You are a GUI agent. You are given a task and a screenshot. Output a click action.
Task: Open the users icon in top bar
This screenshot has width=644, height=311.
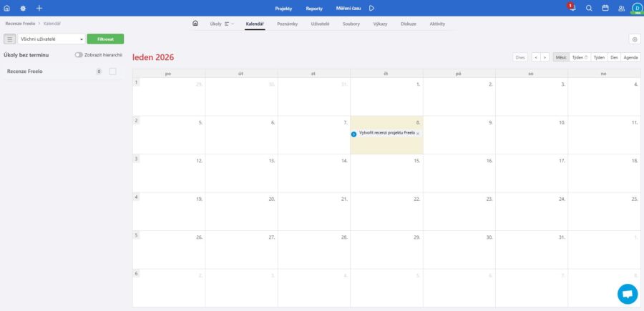[x=621, y=8]
